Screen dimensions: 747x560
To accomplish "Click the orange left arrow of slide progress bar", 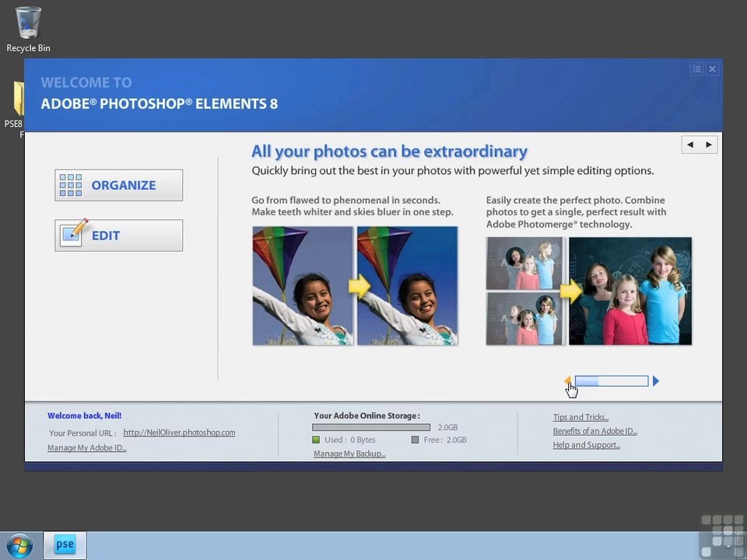I will [x=567, y=380].
